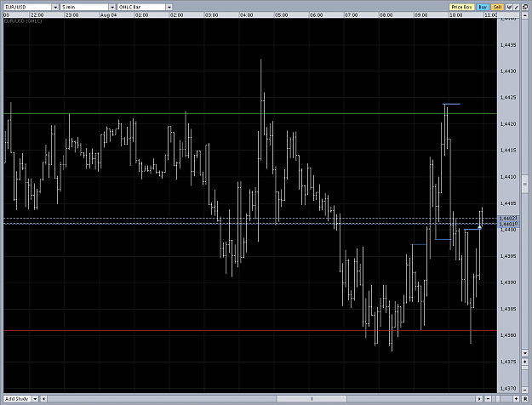
Task: Click the blue Buy button
Action: 483,7
